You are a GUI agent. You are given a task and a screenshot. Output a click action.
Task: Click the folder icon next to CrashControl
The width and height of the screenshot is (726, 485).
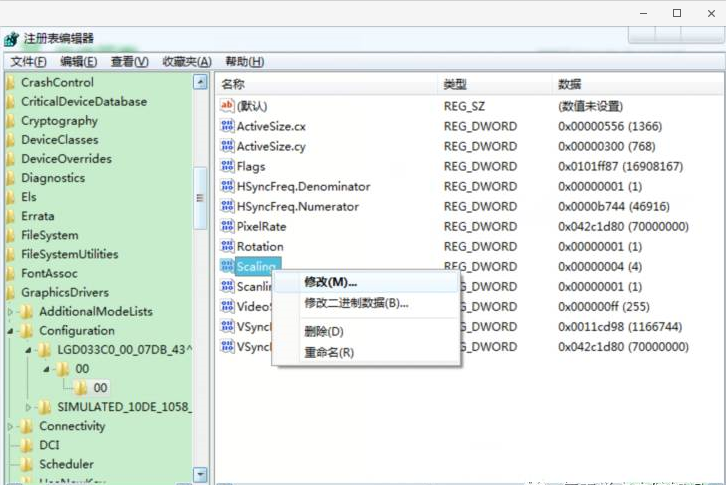click(11, 83)
